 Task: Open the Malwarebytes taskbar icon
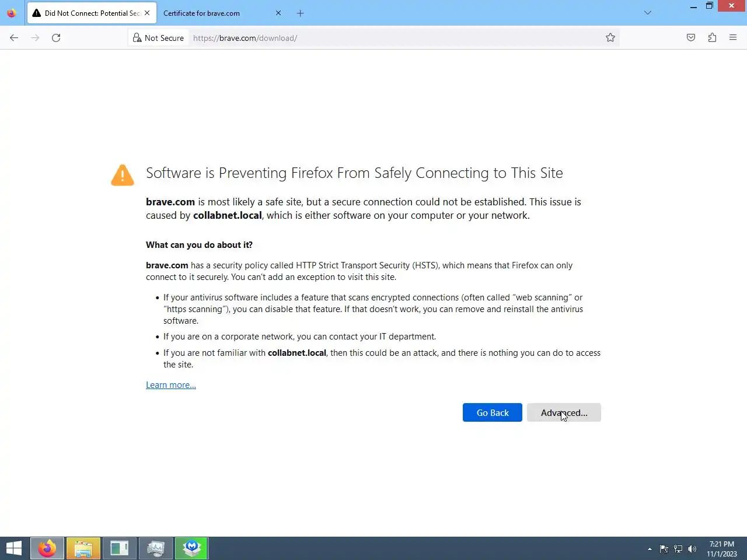[x=192, y=548]
